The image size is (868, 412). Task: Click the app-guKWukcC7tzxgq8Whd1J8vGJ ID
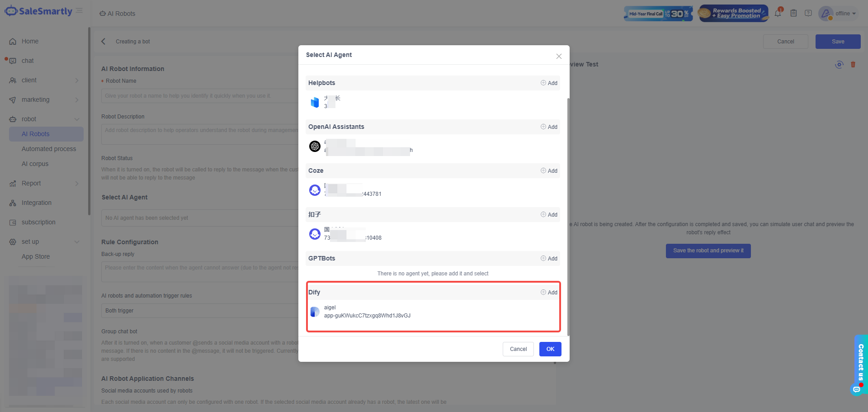(367, 316)
